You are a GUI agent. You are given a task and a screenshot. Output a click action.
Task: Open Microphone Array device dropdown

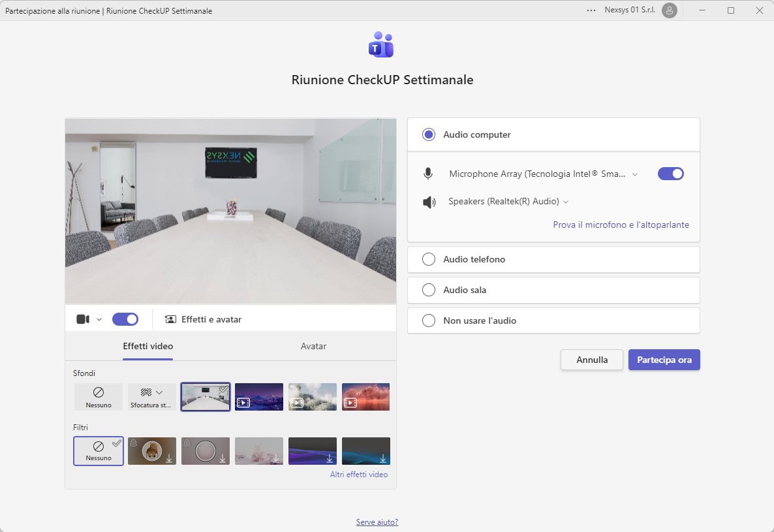pos(543,174)
